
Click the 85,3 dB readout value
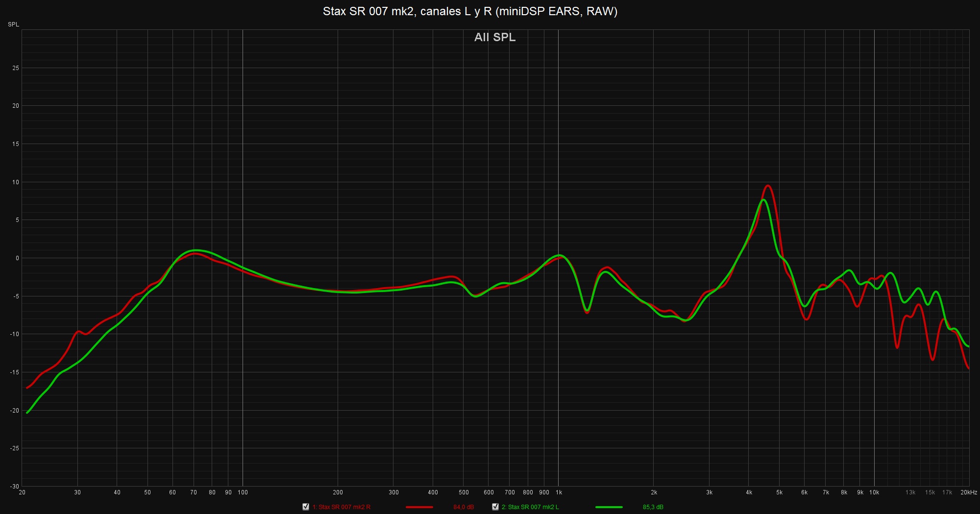[x=653, y=507]
